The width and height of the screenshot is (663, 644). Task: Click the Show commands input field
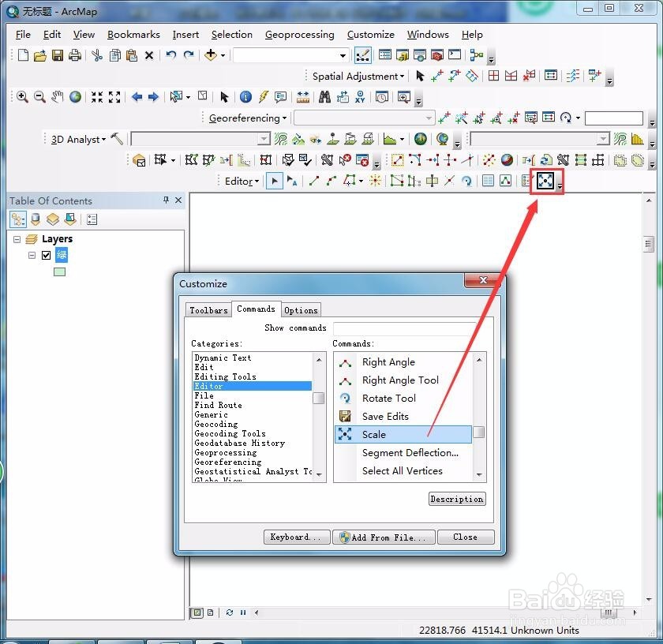click(404, 328)
